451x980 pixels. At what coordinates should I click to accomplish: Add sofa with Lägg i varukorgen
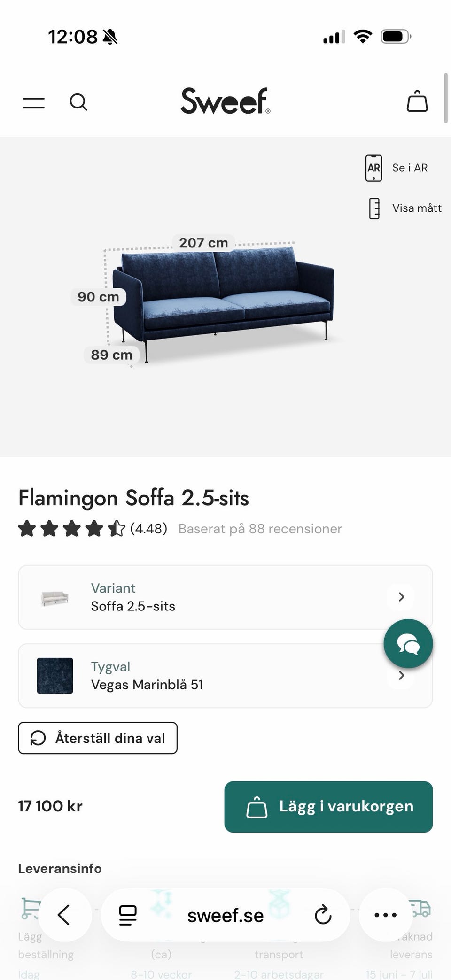coord(328,807)
